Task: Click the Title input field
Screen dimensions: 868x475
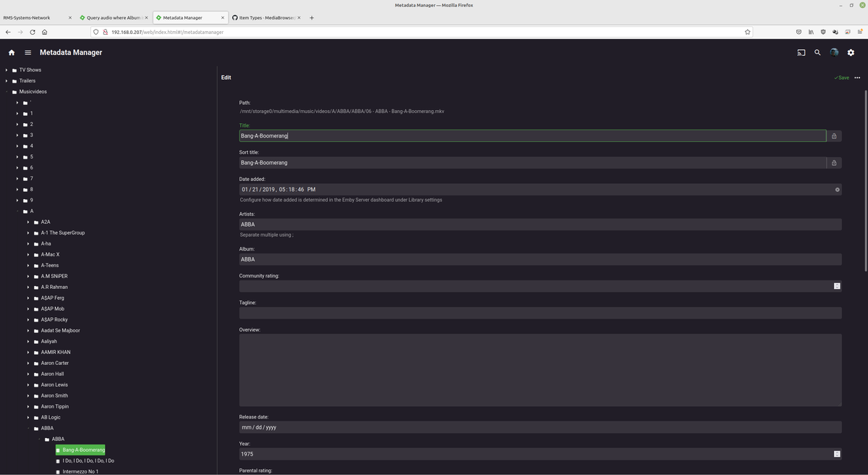Action: (532, 136)
